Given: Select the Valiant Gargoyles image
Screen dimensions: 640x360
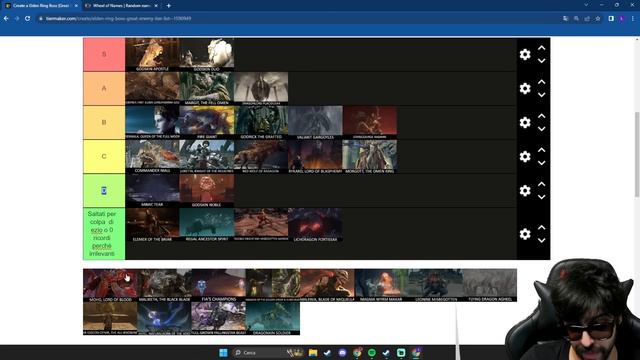Looking at the screenshot, I should [x=315, y=122].
